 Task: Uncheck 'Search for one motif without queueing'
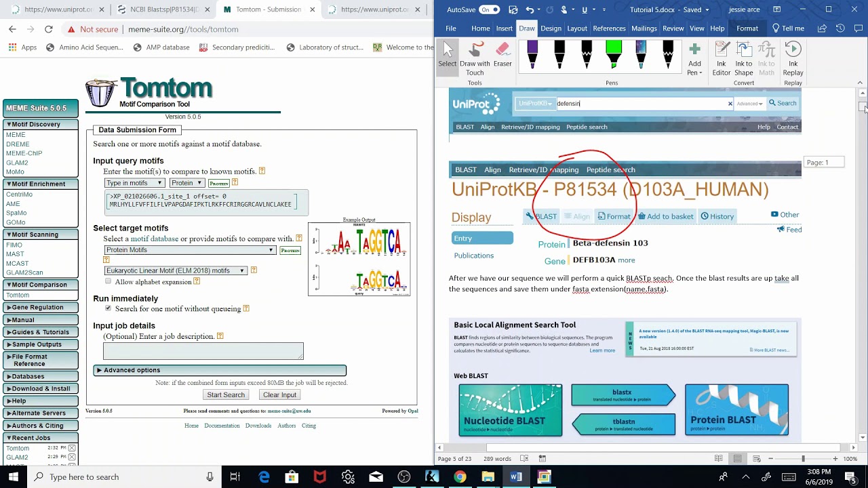click(x=108, y=308)
